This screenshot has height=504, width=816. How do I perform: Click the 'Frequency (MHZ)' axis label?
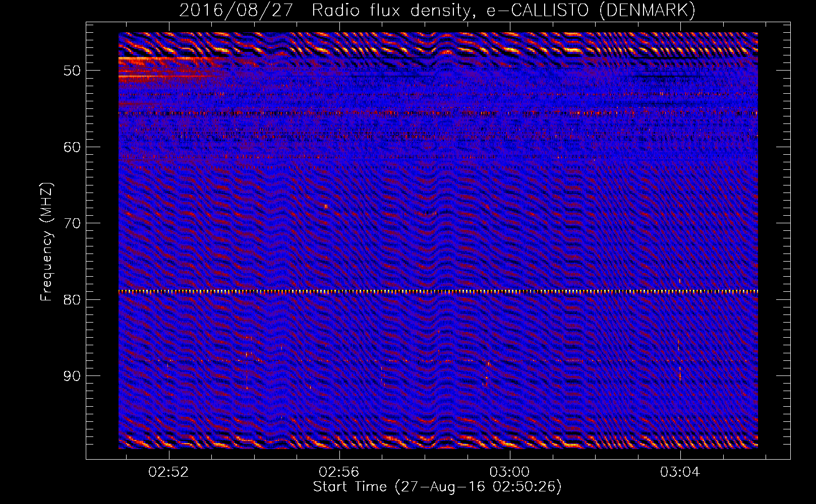(x=46, y=242)
